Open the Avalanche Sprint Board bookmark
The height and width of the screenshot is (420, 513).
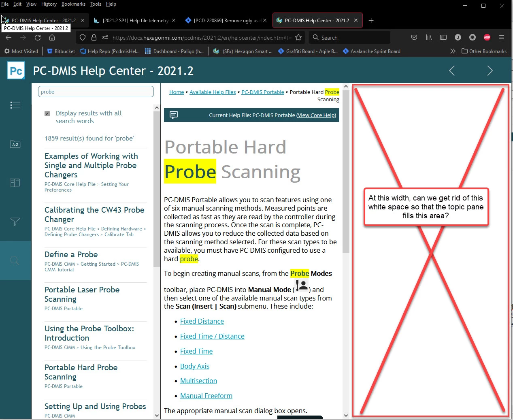pyautogui.click(x=371, y=51)
